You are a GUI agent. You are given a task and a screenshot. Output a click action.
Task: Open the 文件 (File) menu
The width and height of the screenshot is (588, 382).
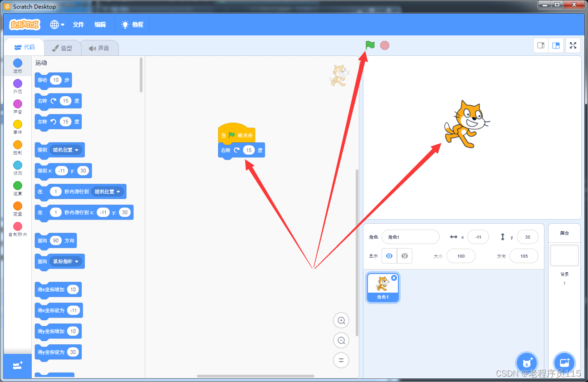(78, 24)
